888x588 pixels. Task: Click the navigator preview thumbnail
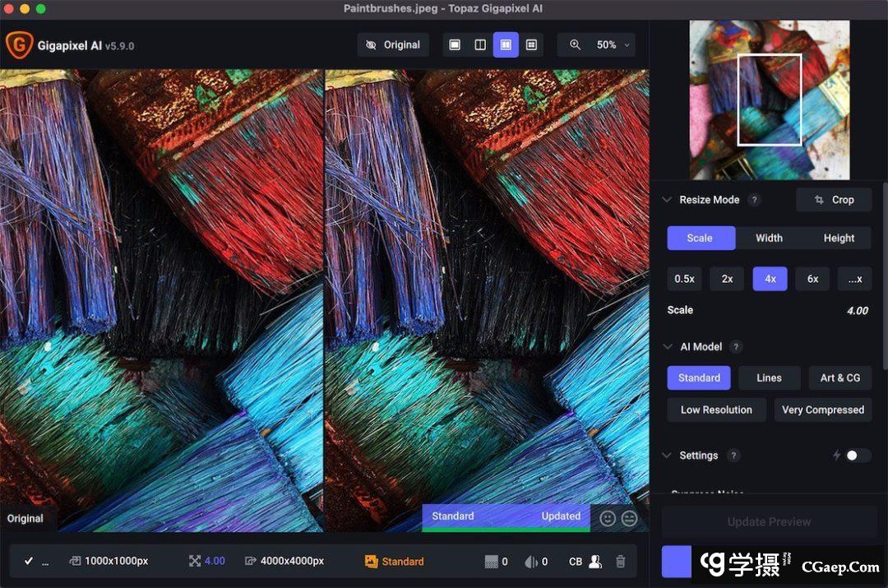point(769,100)
